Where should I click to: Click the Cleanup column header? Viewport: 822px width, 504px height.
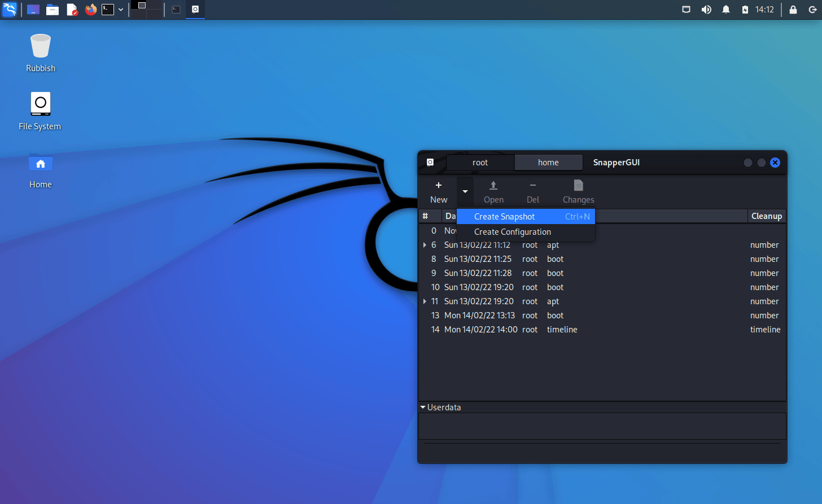click(766, 216)
